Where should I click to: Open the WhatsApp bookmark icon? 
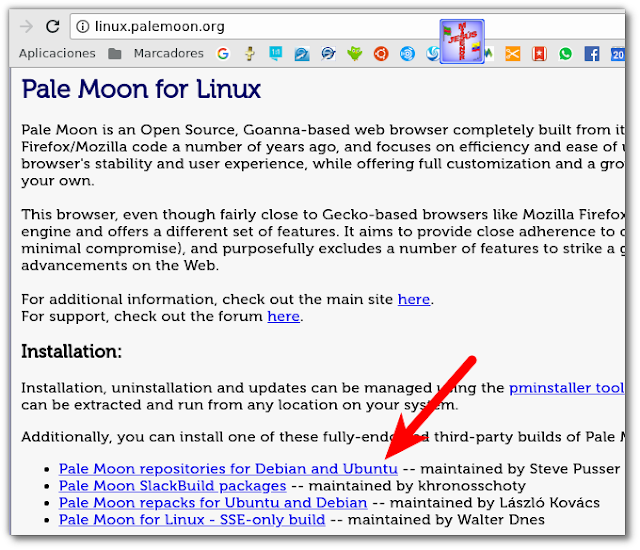[x=565, y=53]
